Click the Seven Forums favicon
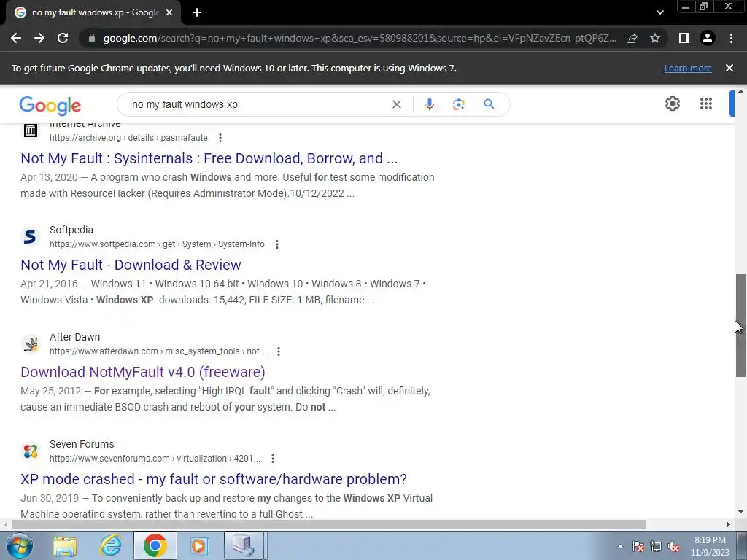The width and height of the screenshot is (747, 560). [31, 451]
